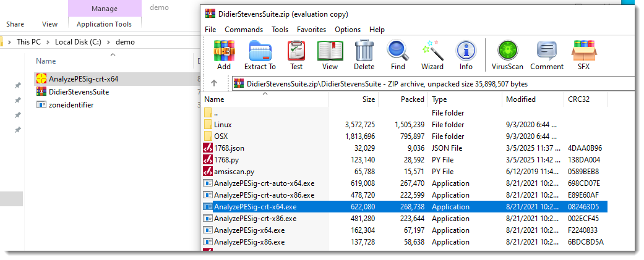
Task: Select AnalyzePESig-crt-auto-x86.exe row
Action: pos(405,195)
